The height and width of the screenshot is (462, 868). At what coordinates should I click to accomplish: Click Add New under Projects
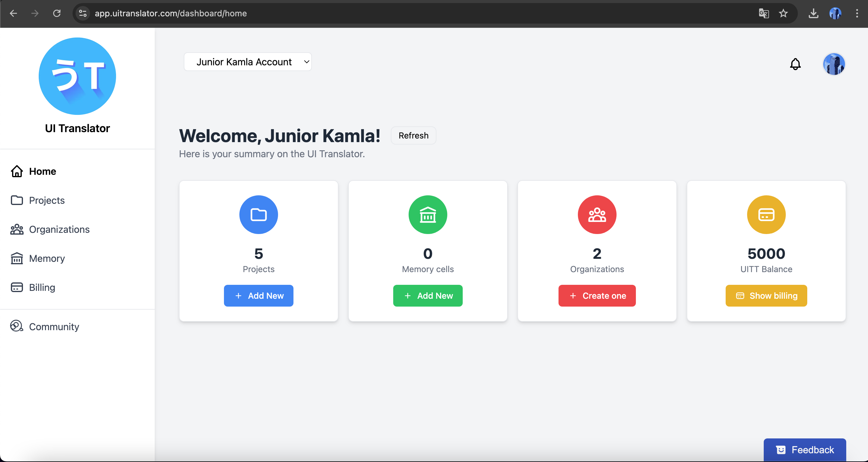258,295
